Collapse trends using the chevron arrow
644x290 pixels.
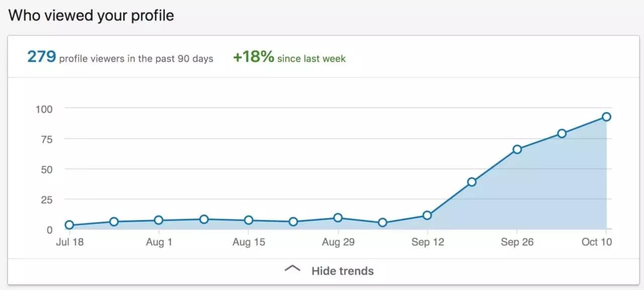point(292,268)
